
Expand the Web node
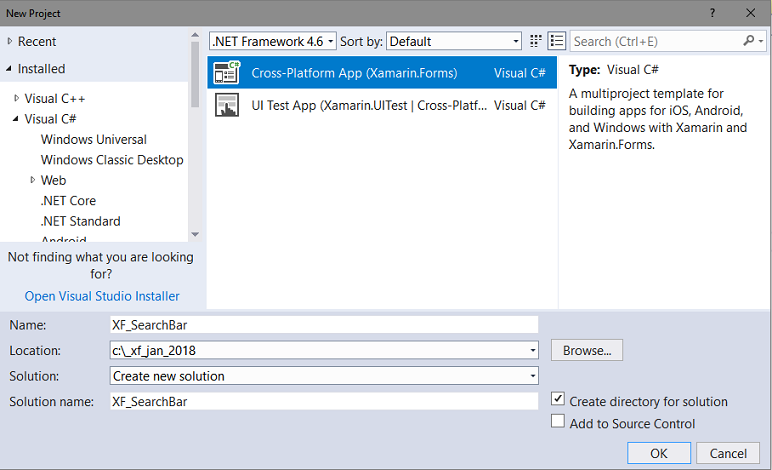pyautogui.click(x=32, y=180)
